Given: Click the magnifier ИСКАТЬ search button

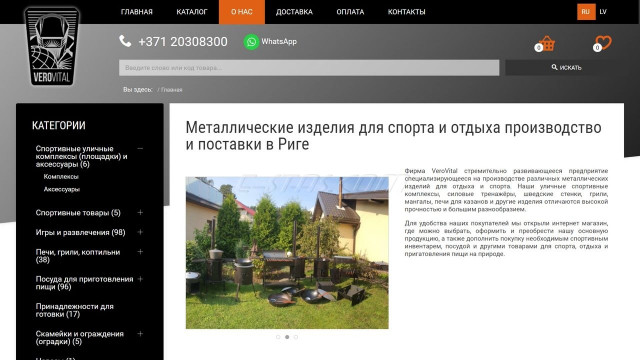Looking at the screenshot, I should 566,67.
